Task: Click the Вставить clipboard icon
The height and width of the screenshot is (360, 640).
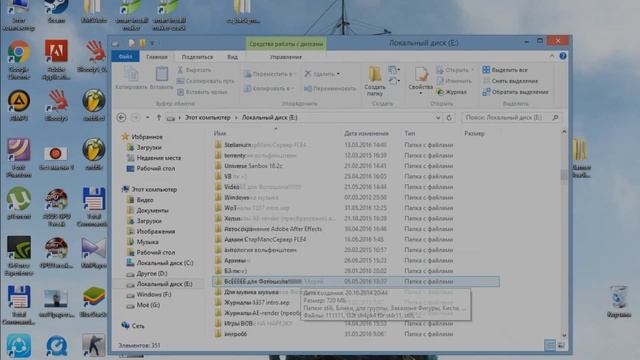Action: click(x=162, y=78)
